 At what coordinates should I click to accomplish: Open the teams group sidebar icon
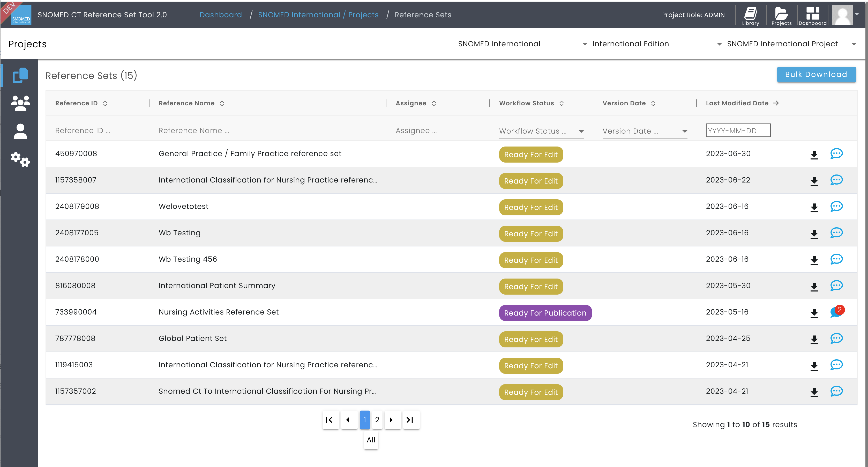[x=20, y=103]
